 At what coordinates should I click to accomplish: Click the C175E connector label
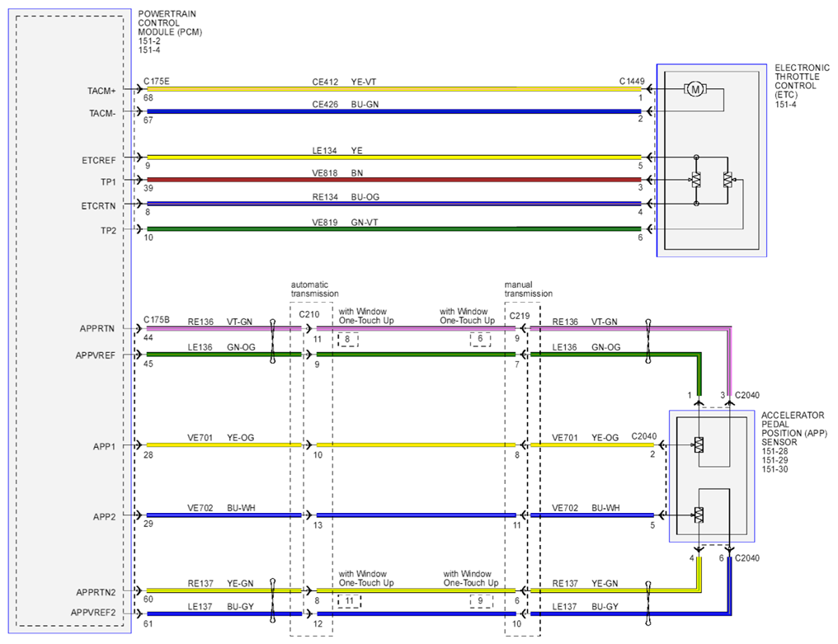click(x=156, y=82)
